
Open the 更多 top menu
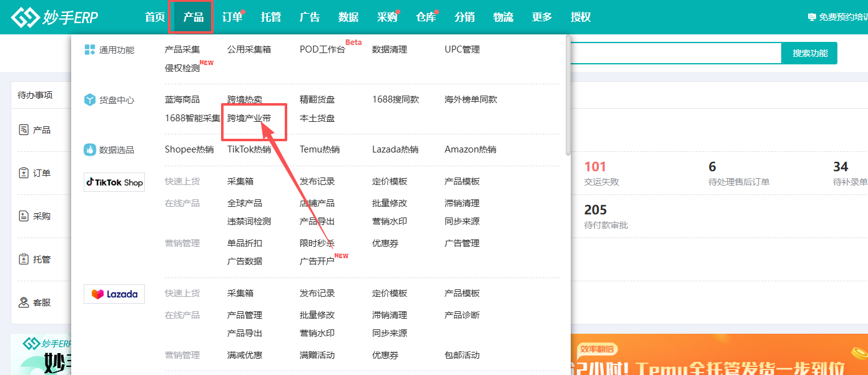point(542,17)
